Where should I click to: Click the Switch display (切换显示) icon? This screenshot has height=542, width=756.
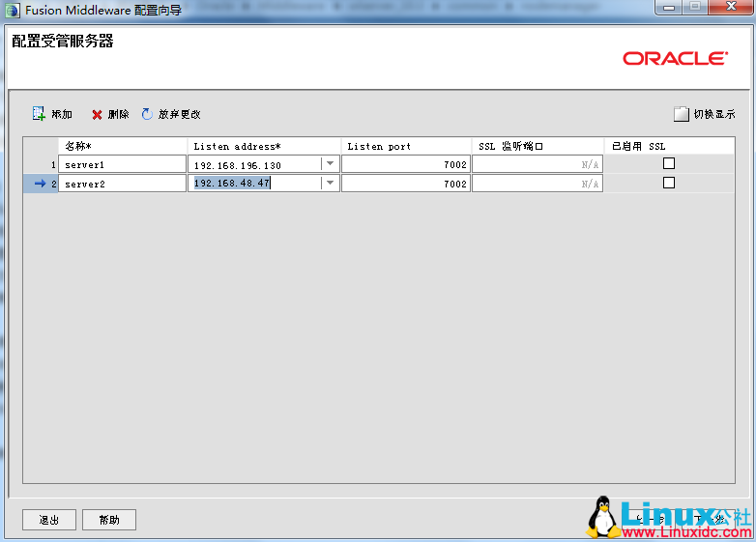point(681,114)
